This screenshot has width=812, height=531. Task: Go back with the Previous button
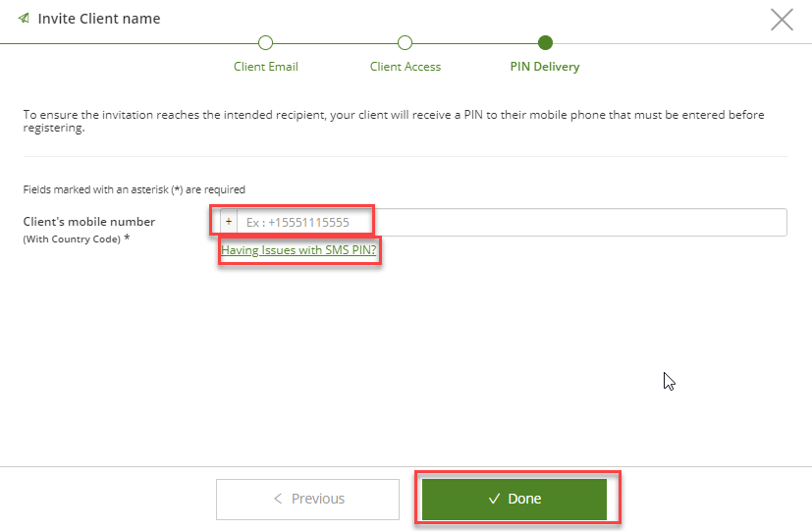coord(307,499)
